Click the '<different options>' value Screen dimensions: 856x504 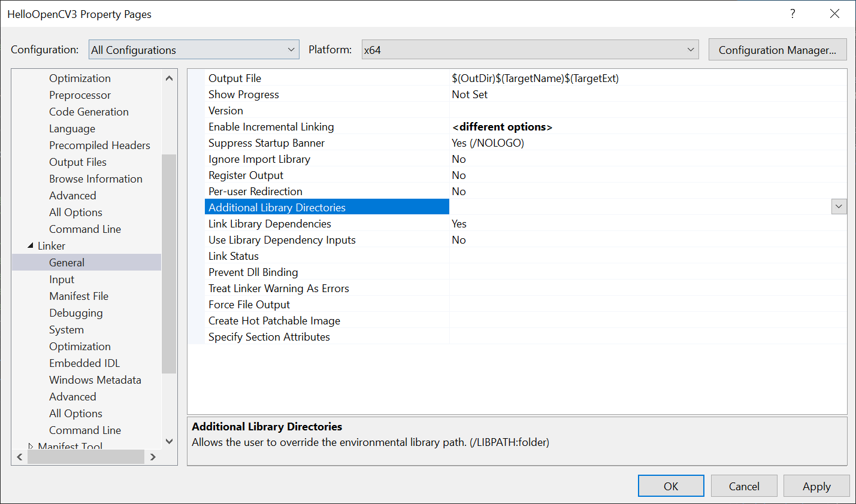503,127
